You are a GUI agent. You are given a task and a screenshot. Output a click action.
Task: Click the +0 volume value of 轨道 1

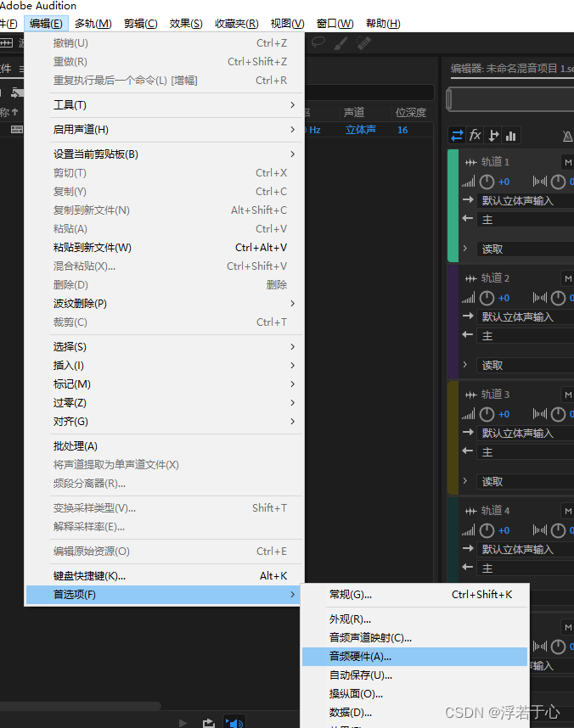pos(504,182)
